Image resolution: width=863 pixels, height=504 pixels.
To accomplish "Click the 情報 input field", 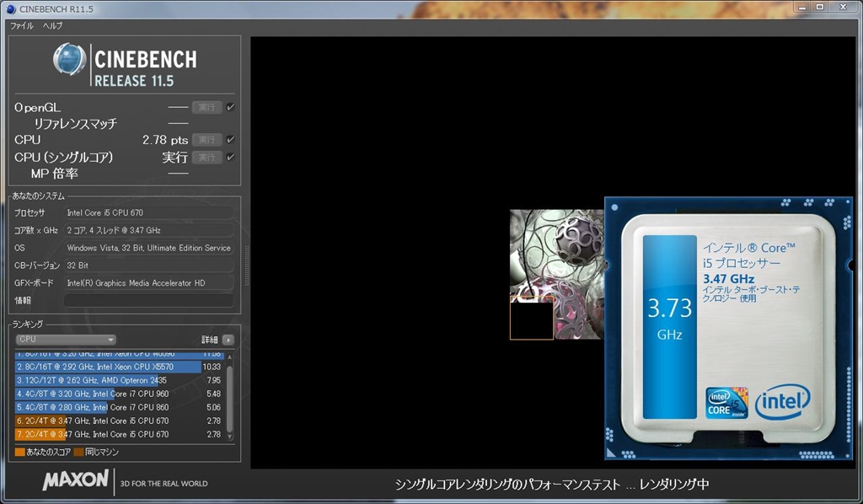I will (x=148, y=300).
